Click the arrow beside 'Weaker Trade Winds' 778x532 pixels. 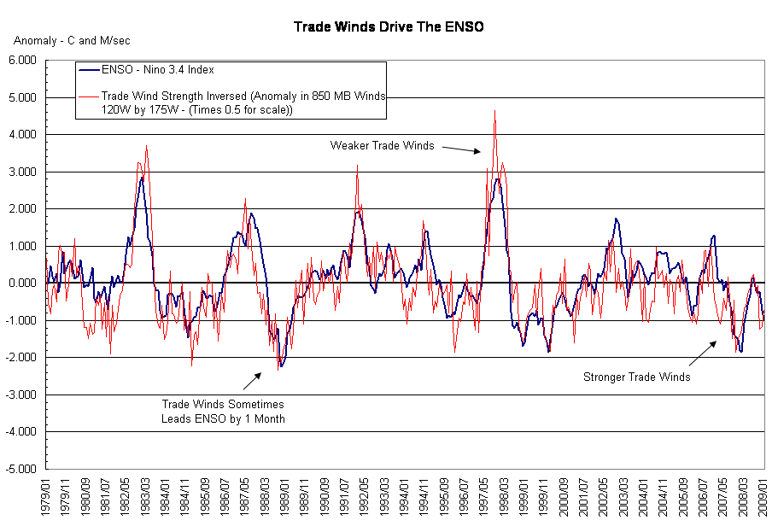[x=461, y=149]
